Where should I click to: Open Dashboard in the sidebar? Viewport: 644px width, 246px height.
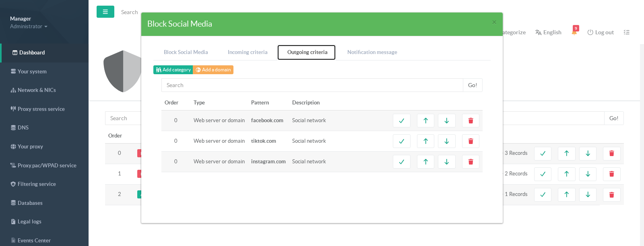coord(44,52)
